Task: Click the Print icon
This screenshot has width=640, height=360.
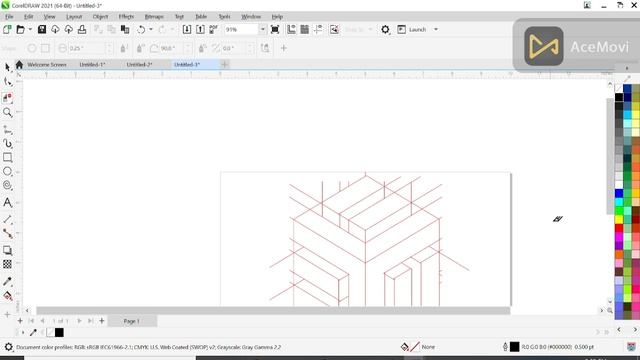Action: click(82, 29)
